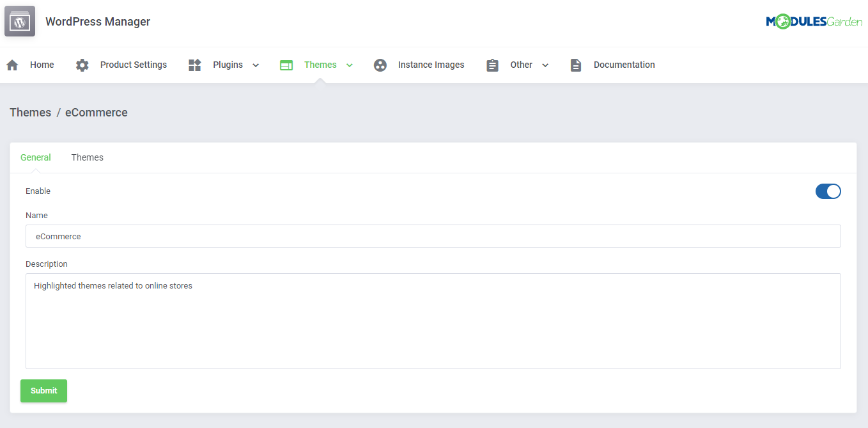The width and height of the screenshot is (868, 428).
Task: Click the Plugins puzzle icon
Action: click(x=194, y=65)
